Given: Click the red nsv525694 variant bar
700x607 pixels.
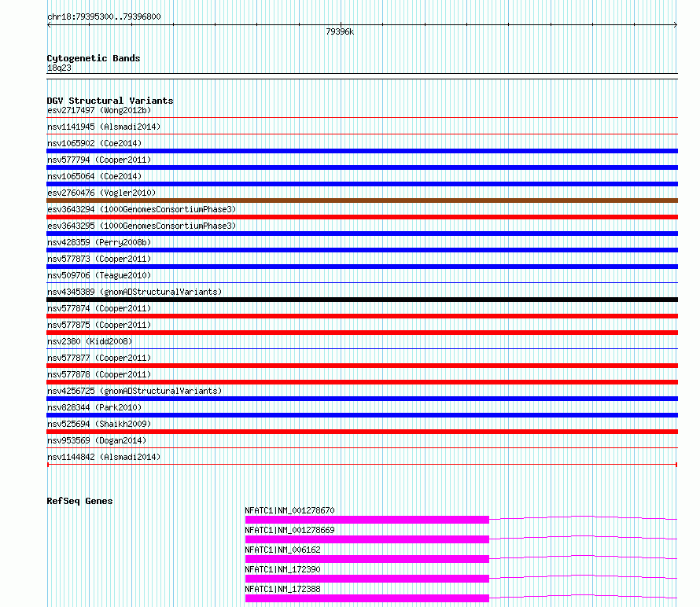Looking at the screenshot, I should (362, 432).
